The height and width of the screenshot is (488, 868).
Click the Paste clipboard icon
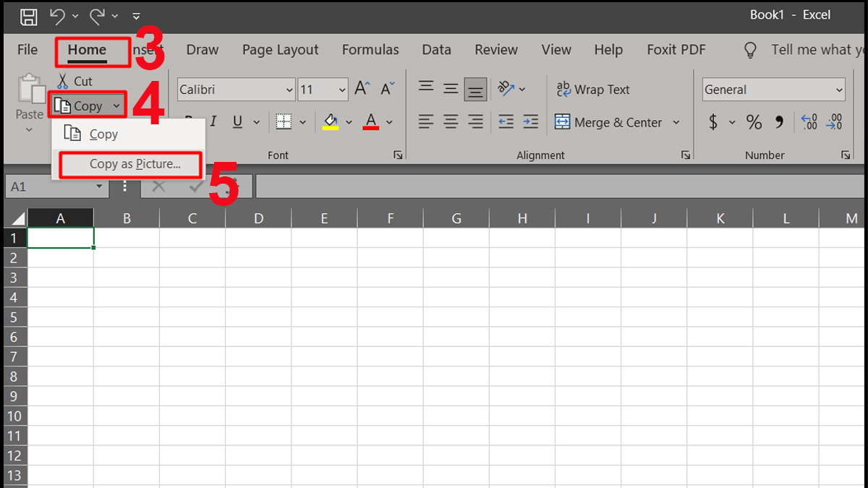30,90
